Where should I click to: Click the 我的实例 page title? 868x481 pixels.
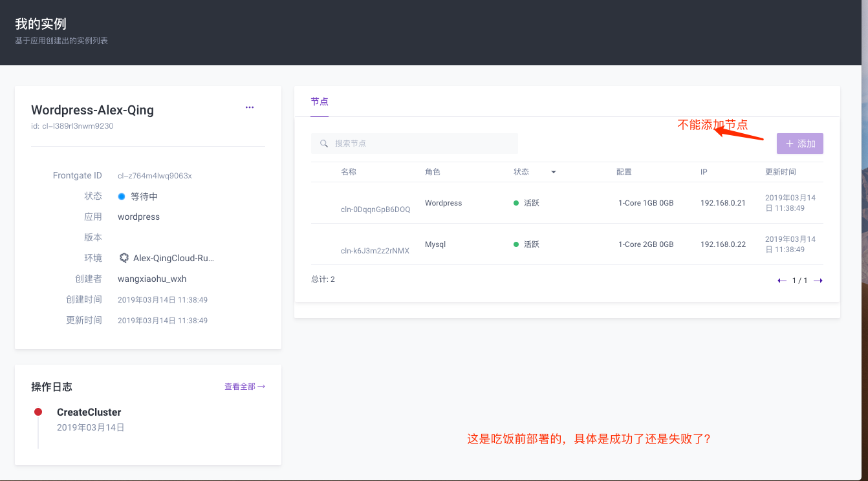click(x=41, y=24)
